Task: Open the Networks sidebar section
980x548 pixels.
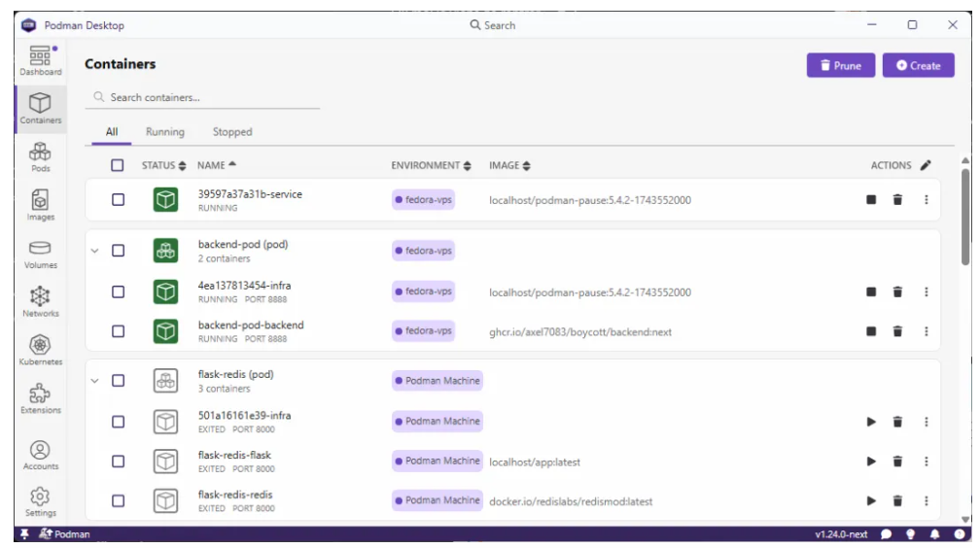Action: (x=40, y=302)
